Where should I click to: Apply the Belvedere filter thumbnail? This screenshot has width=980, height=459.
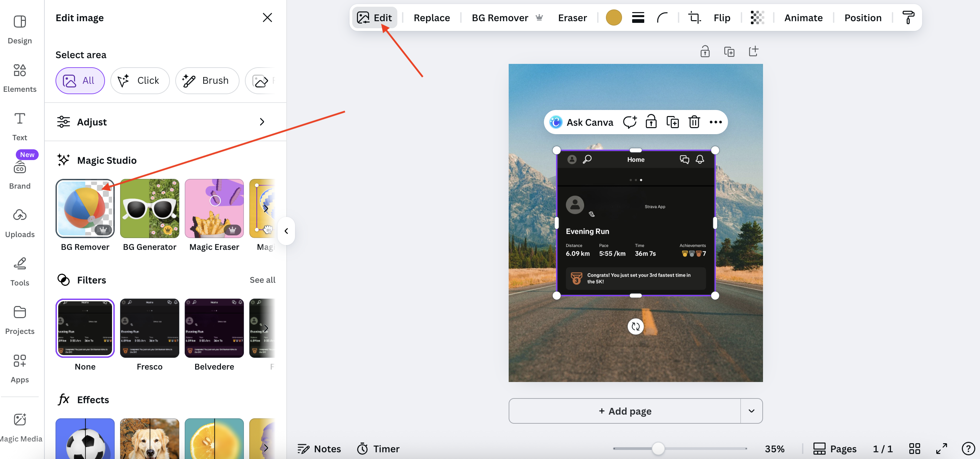click(214, 328)
